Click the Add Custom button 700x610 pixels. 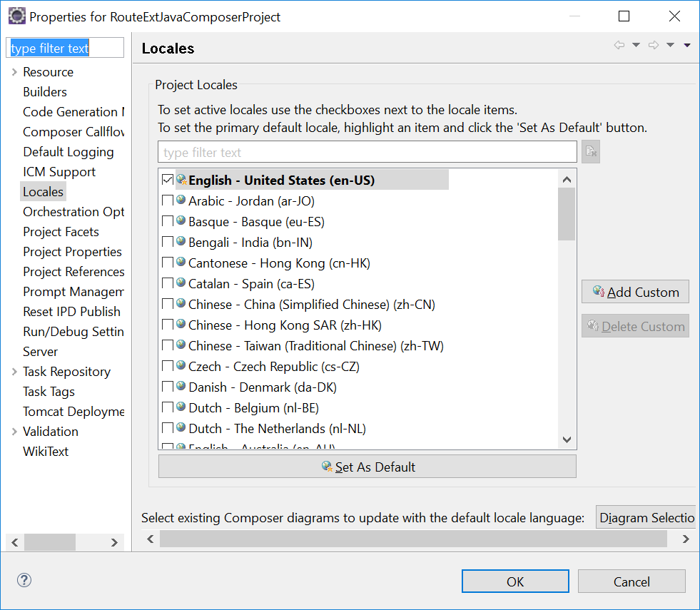point(635,292)
